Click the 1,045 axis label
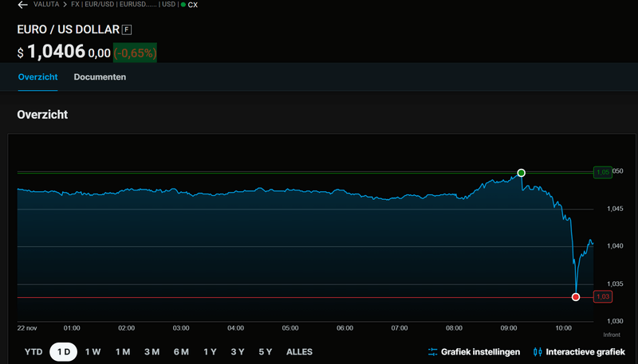 pyautogui.click(x=615, y=209)
